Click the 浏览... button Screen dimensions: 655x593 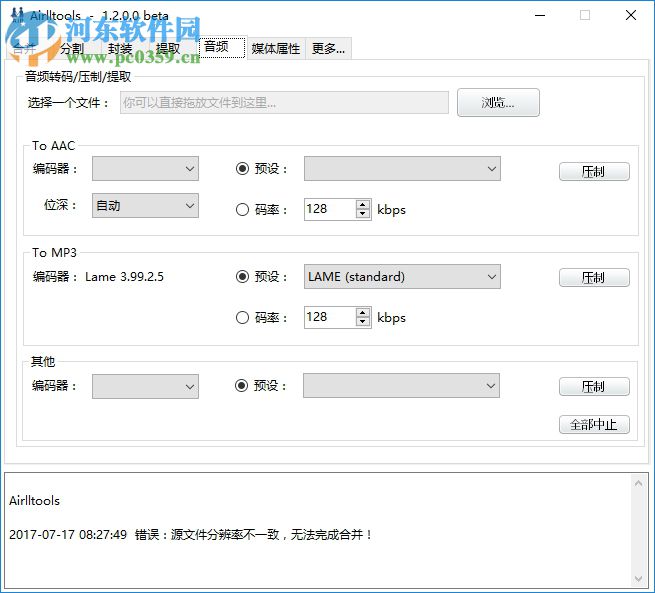point(498,102)
